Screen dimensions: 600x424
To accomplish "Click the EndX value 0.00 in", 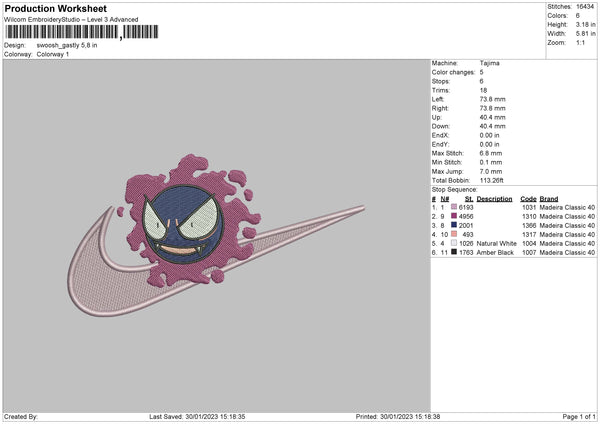I will coord(489,135).
